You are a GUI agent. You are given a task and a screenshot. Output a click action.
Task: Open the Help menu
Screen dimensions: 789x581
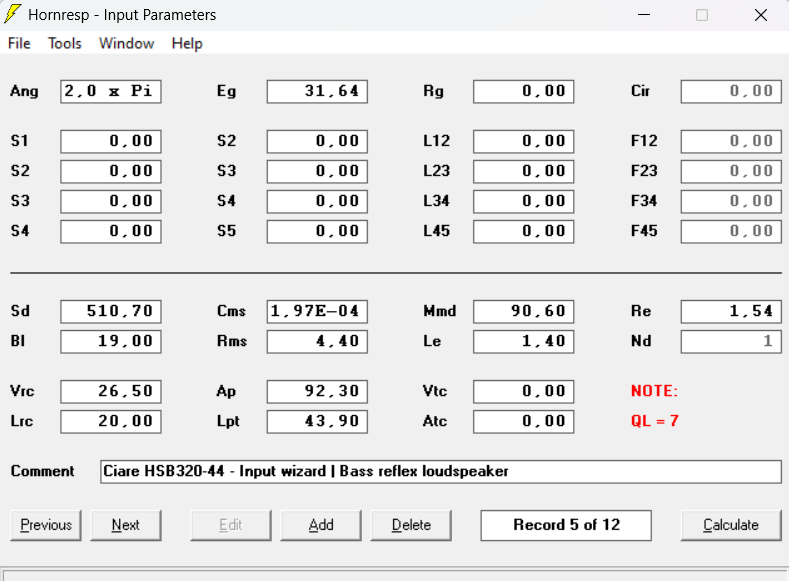click(x=187, y=43)
